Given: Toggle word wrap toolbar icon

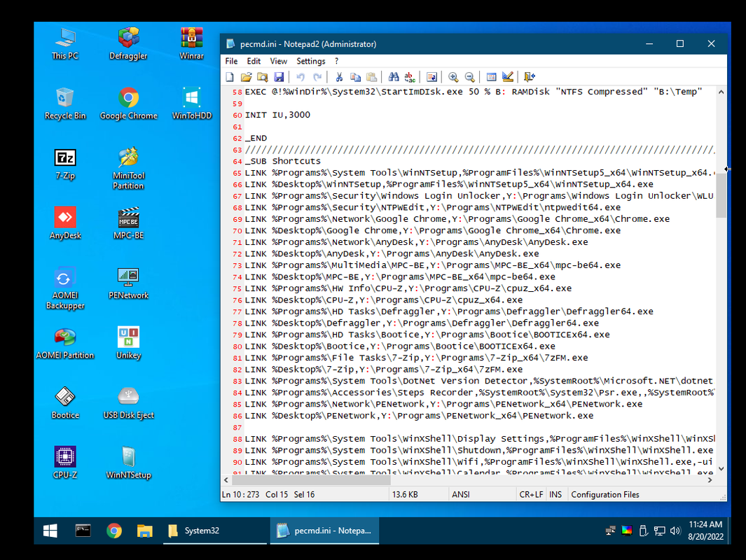Looking at the screenshot, I should [431, 77].
